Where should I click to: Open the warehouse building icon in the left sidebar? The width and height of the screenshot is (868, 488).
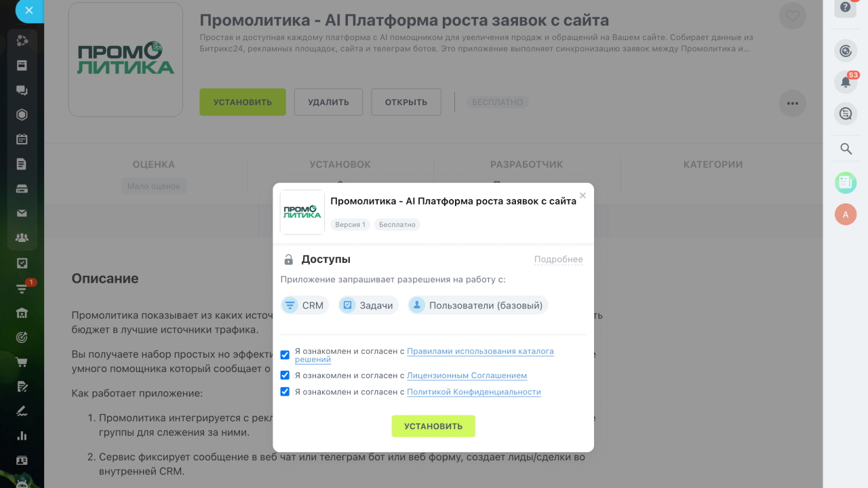(22, 312)
